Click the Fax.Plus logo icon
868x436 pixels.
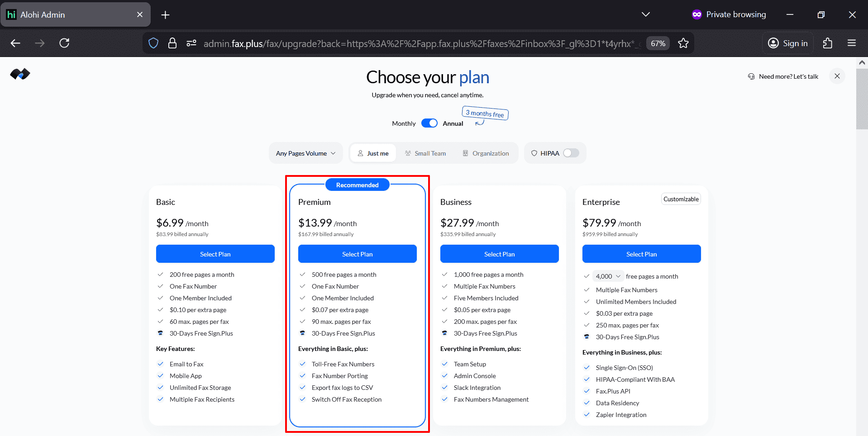coord(20,74)
